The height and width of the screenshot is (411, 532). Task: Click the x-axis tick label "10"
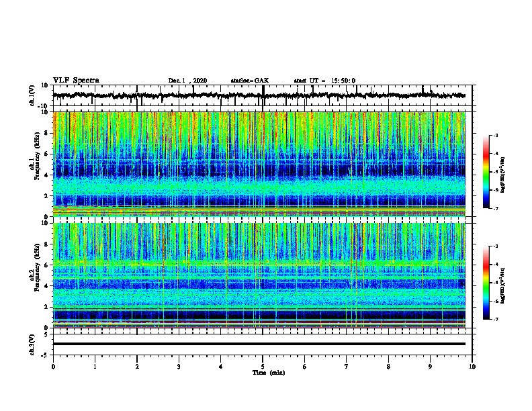point(472,367)
